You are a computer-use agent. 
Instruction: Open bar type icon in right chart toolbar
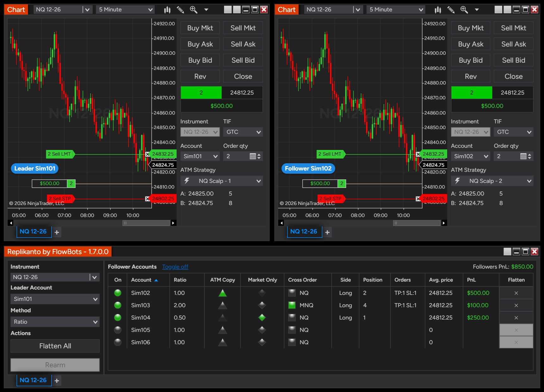[438, 10]
